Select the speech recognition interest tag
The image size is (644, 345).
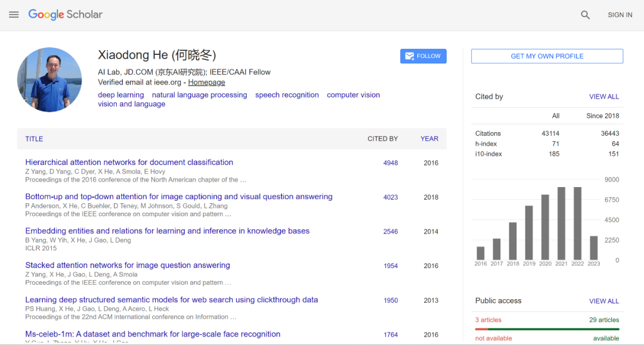(287, 95)
